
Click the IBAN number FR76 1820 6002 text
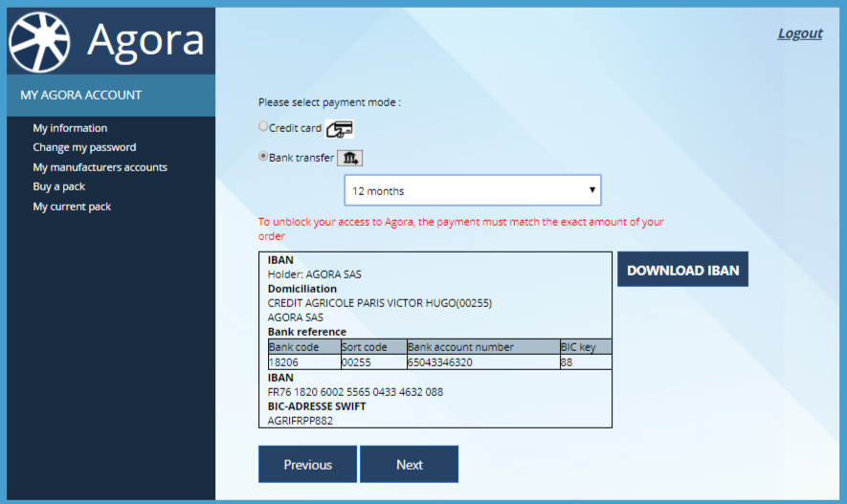(355, 392)
